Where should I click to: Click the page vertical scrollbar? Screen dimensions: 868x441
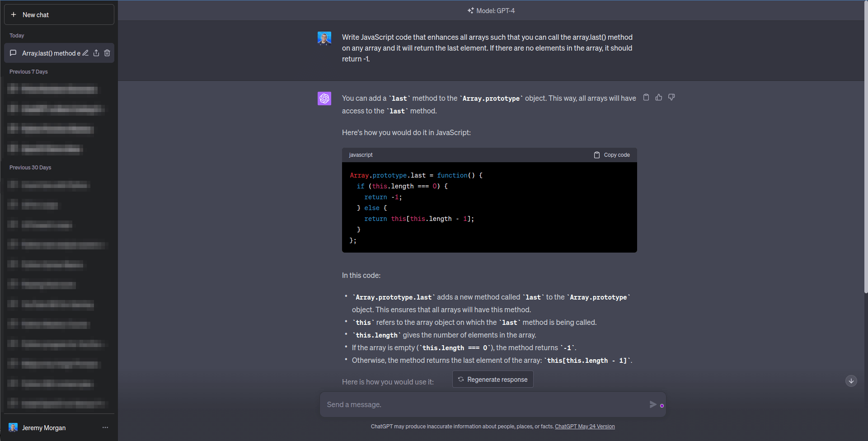point(866,147)
